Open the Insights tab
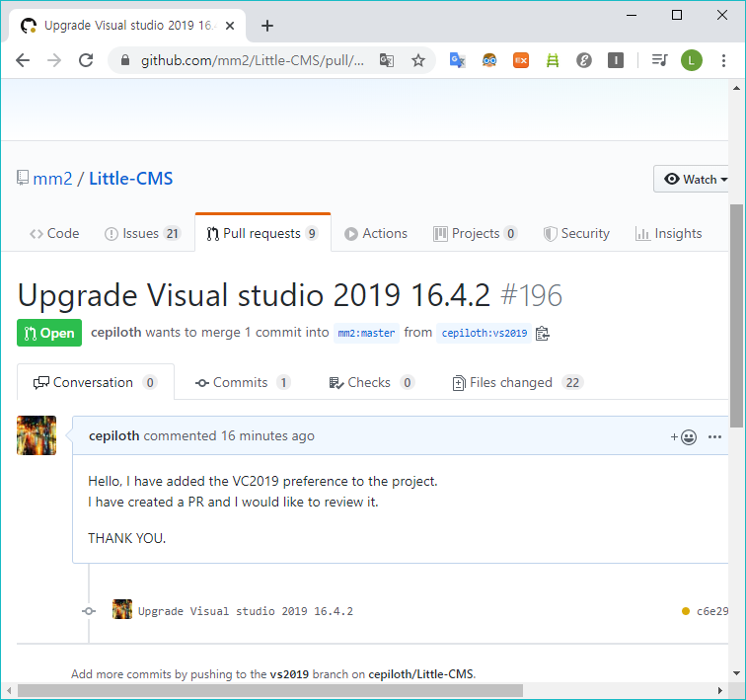746x700 pixels. point(668,234)
